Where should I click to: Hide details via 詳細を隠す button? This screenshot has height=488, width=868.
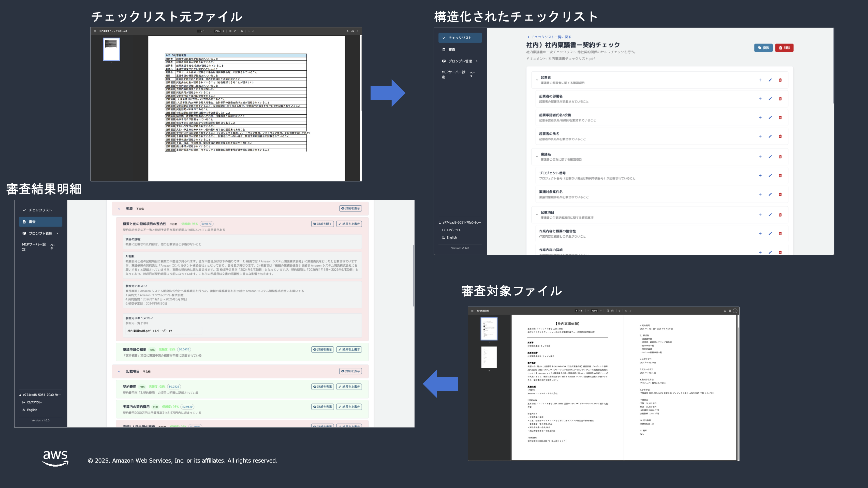(322, 224)
